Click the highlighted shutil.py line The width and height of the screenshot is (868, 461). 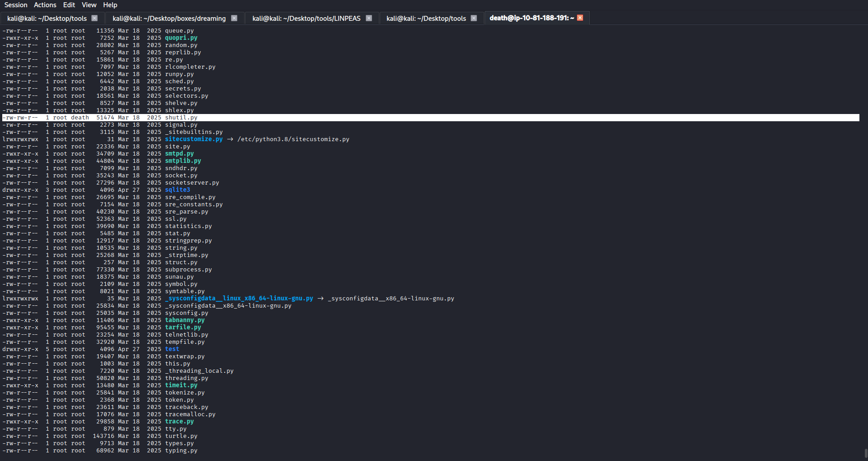click(x=181, y=118)
